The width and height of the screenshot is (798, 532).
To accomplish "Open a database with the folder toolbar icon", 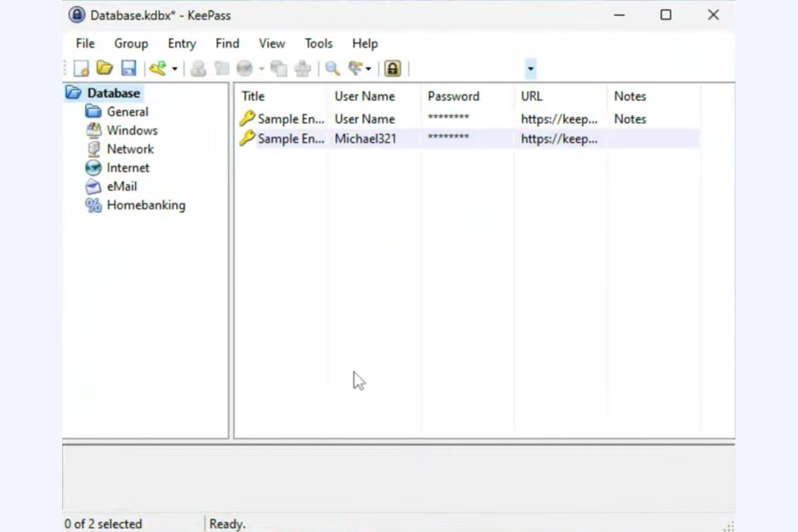I will tap(104, 68).
